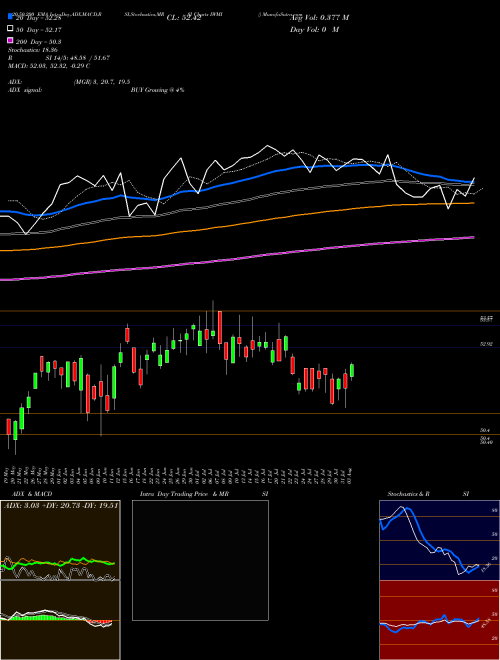Click the MACD histogram chart thumbnail

[x=60, y=620]
